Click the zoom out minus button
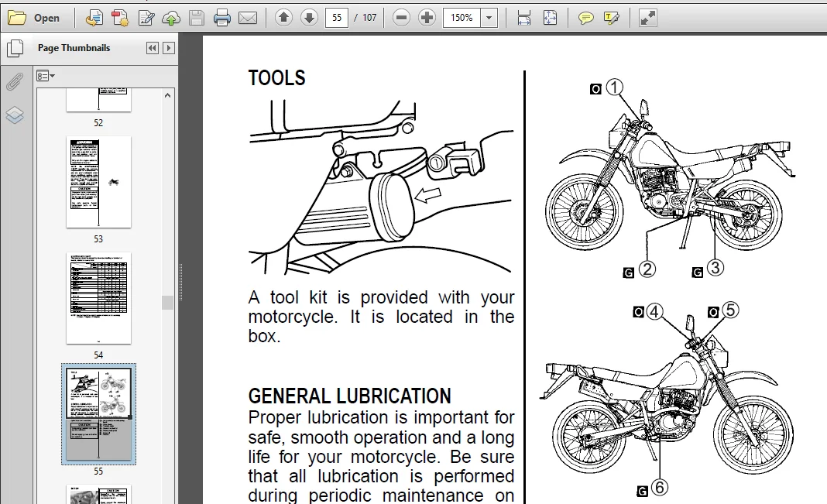Viewport: 827px width, 504px height. click(x=401, y=18)
